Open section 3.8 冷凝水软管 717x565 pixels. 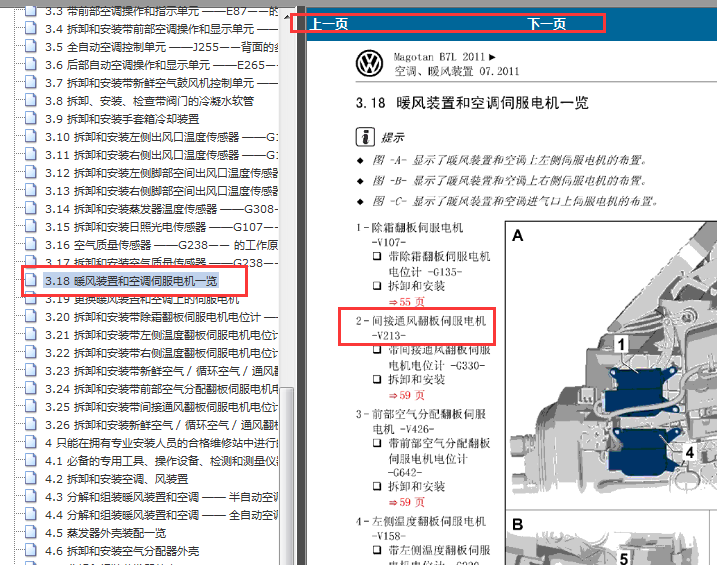(149, 101)
